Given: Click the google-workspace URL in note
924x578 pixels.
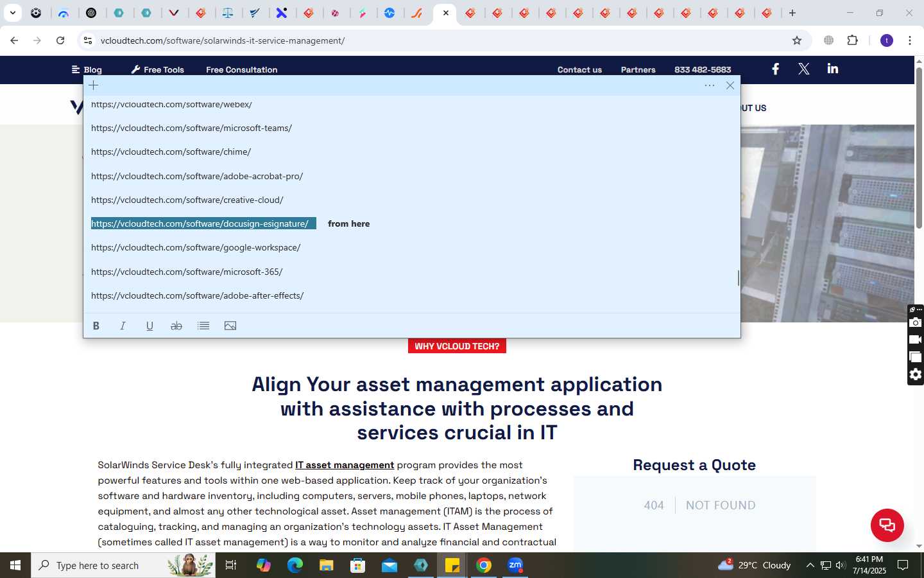Looking at the screenshot, I should pyautogui.click(x=196, y=247).
